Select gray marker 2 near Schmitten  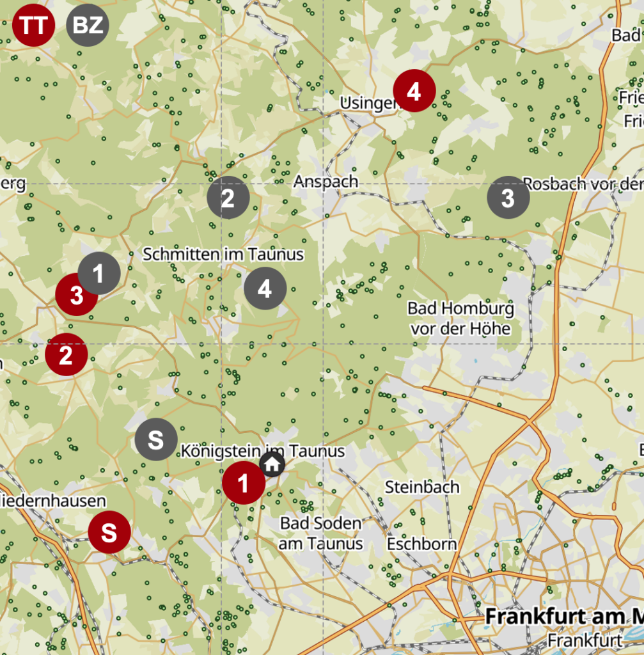click(228, 198)
